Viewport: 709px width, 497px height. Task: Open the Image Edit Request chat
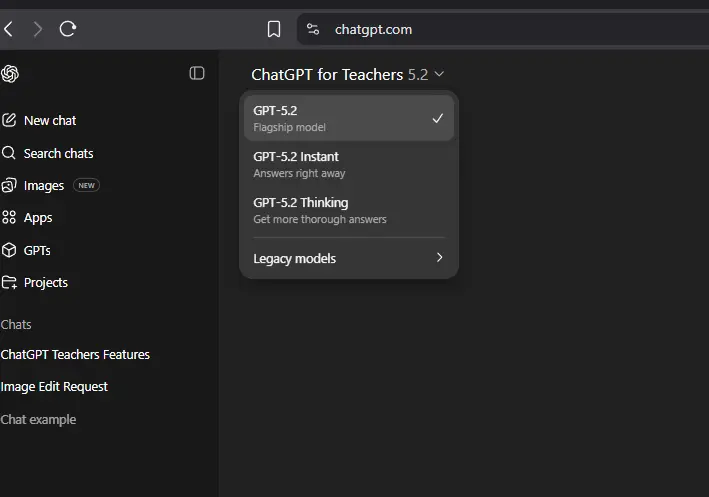click(x=54, y=387)
